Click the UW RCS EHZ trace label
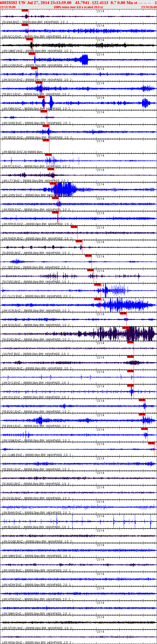The height and width of the screenshot is (644, 157). (x=36, y=167)
